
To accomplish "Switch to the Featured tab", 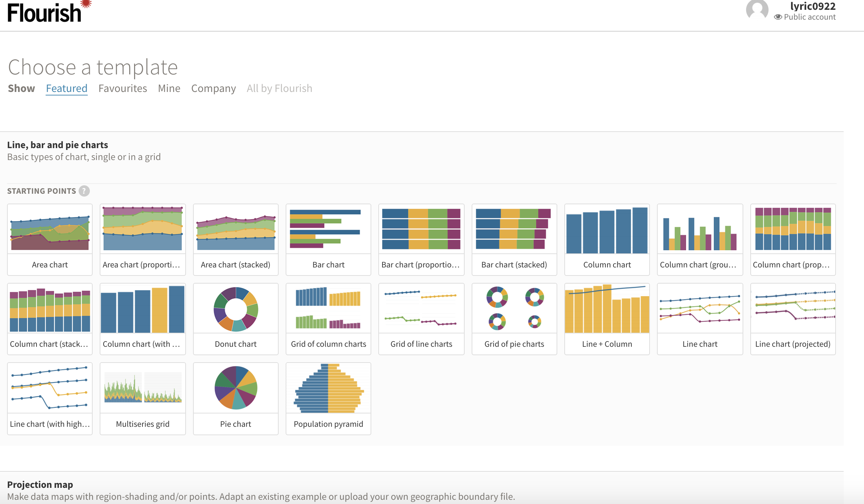I will [x=67, y=88].
